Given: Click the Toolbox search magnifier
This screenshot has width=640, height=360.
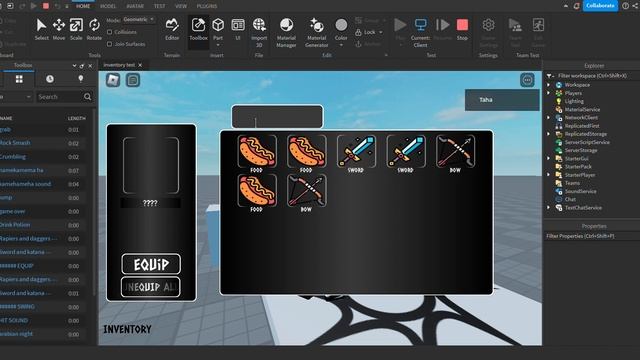Looking at the screenshot, I should (x=87, y=97).
